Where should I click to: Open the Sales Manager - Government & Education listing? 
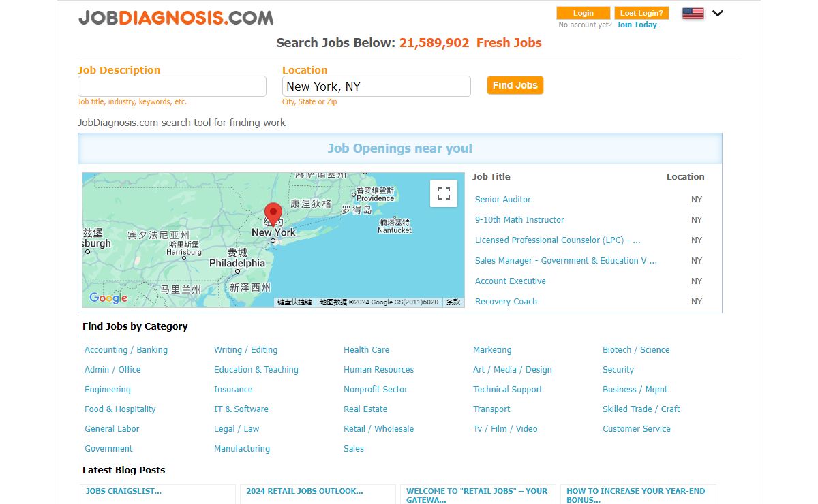tap(566, 261)
